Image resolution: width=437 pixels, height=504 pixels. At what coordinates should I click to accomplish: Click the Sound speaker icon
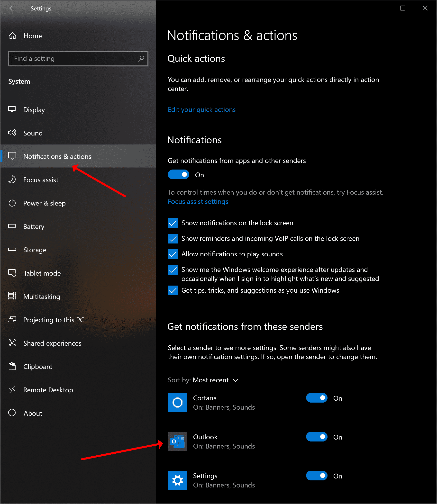click(12, 133)
